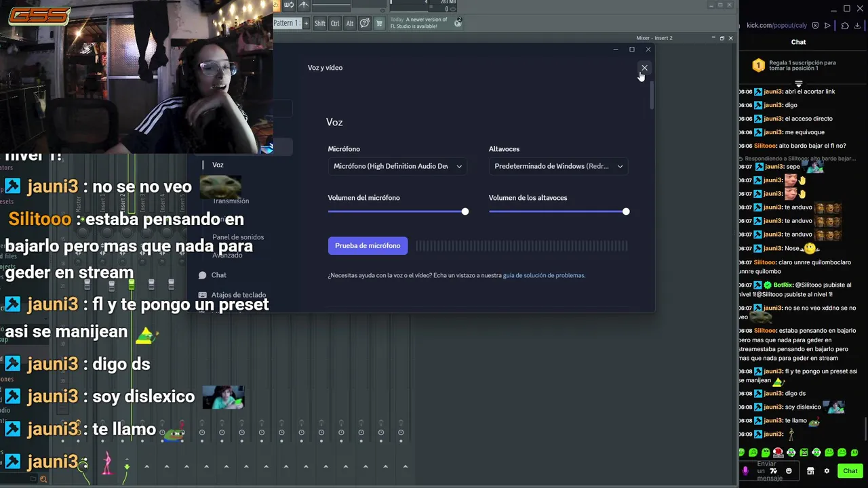Click the Kick chat scrollbar
Image resolution: width=868 pixels, height=488 pixels.
tap(866, 430)
